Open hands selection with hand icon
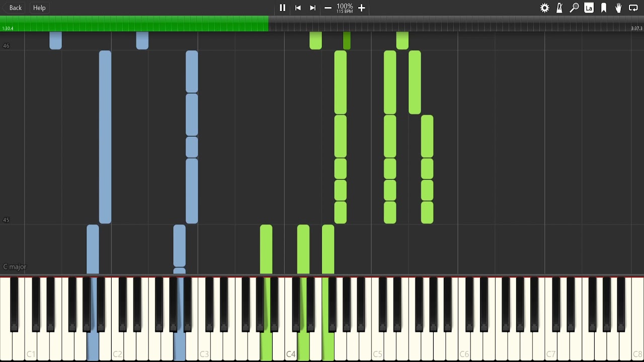 click(618, 8)
